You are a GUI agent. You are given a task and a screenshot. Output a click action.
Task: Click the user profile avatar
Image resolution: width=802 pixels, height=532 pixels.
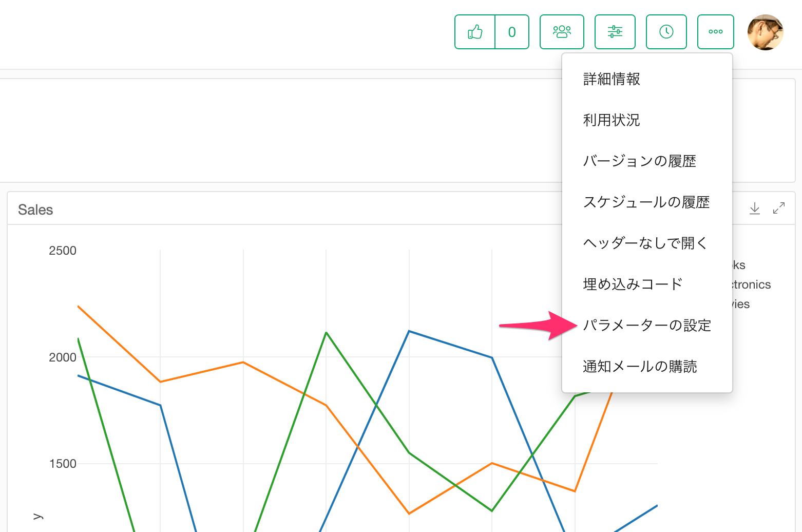pos(765,32)
